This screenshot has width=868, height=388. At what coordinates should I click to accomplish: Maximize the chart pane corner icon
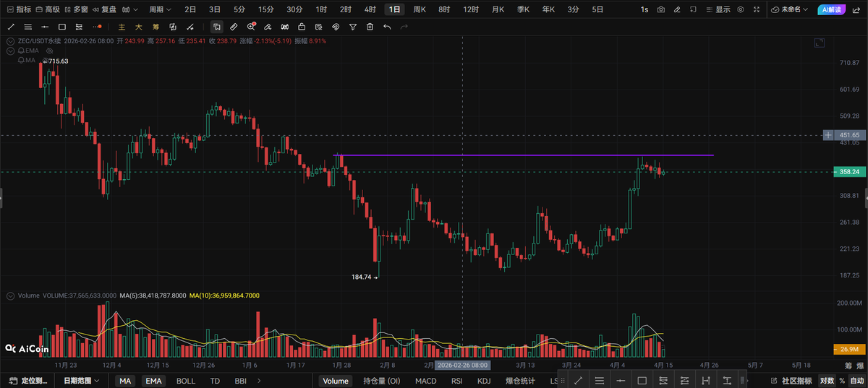pyautogui.click(x=818, y=43)
